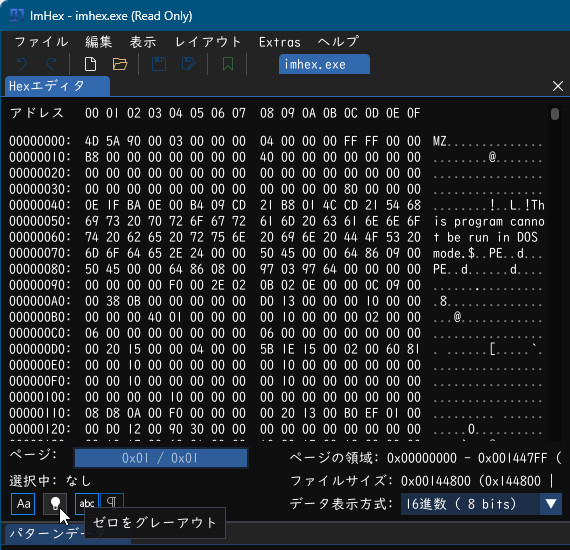Screen dimensions: 570x550
Task: Click the page slider 0x01 / 0x01
Action: pyautogui.click(x=161, y=458)
